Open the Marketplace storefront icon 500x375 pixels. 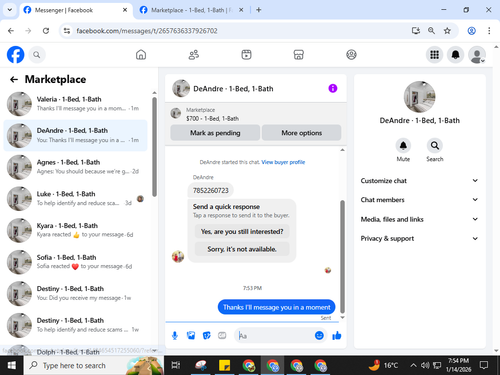299,55
